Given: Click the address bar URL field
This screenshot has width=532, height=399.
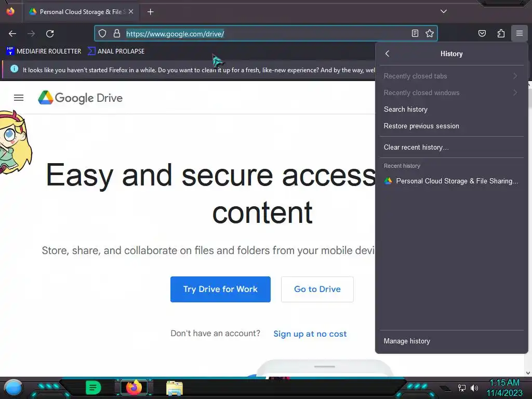Looking at the screenshot, I should [267, 34].
